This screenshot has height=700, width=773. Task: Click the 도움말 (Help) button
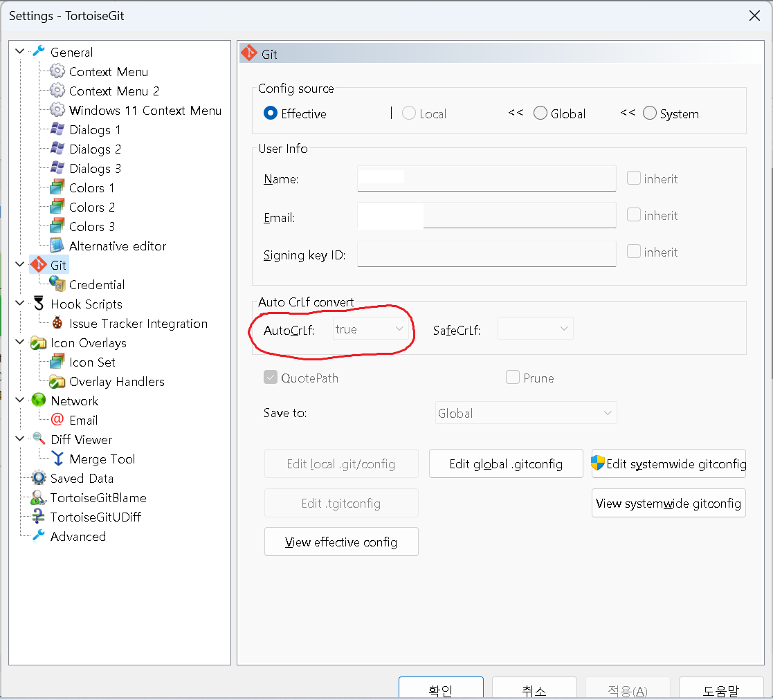click(721, 688)
